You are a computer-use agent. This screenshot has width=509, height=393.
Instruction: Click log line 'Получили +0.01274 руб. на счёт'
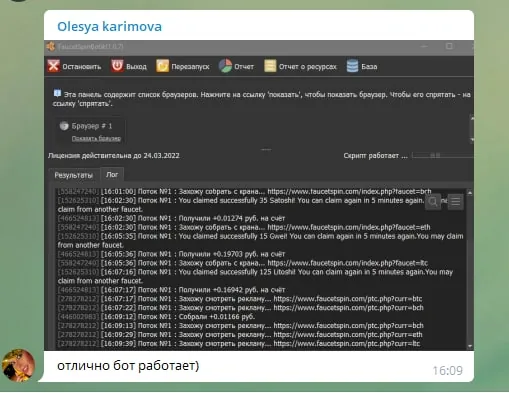[171, 218]
